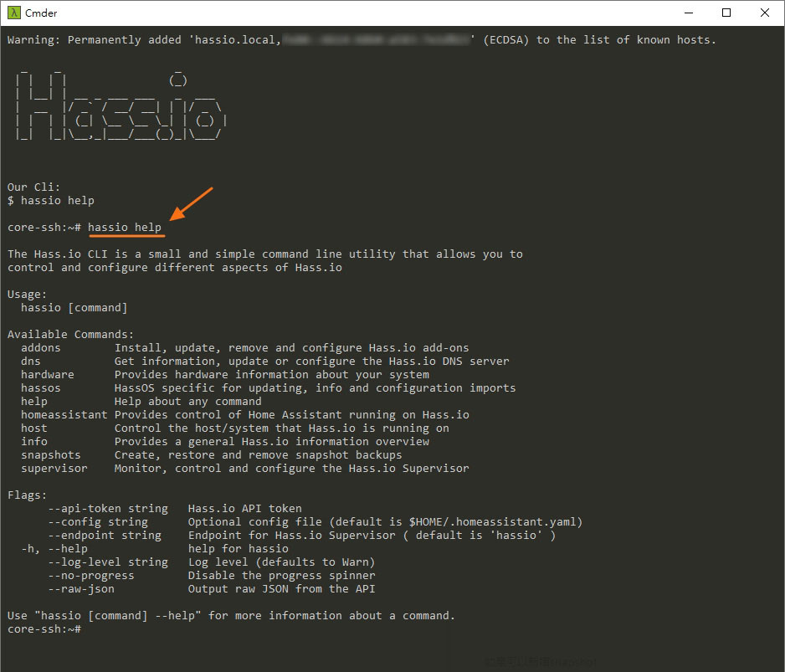The height and width of the screenshot is (672, 785).
Task: Click the 'dns' command name
Action: (30, 361)
